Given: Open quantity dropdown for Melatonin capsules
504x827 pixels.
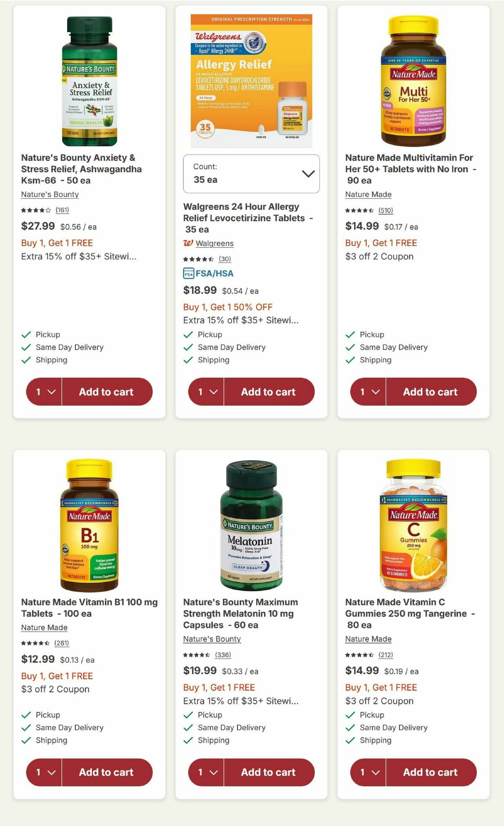Looking at the screenshot, I should click(207, 772).
